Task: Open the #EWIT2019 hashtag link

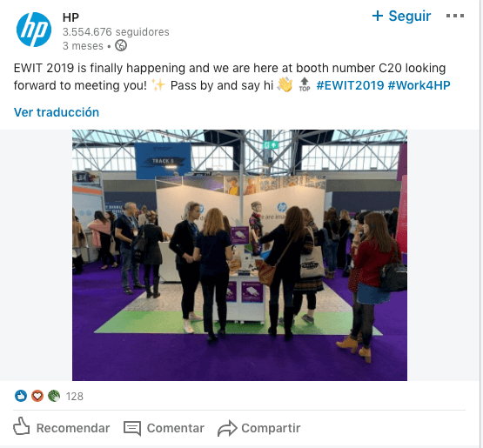Action: click(x=350, y=85)
